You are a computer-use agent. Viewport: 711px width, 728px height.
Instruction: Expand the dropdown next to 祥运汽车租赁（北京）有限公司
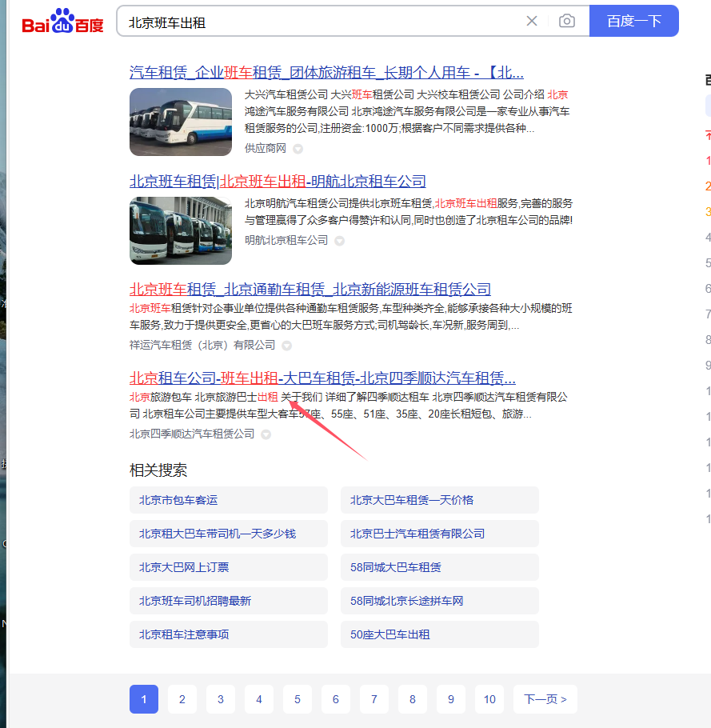tap(287, 346)
